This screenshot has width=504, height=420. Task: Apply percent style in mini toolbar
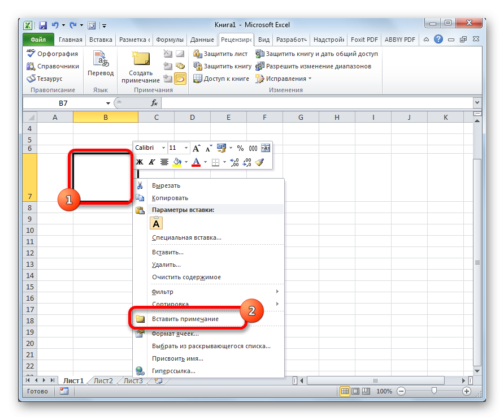(x=240, y=148)
